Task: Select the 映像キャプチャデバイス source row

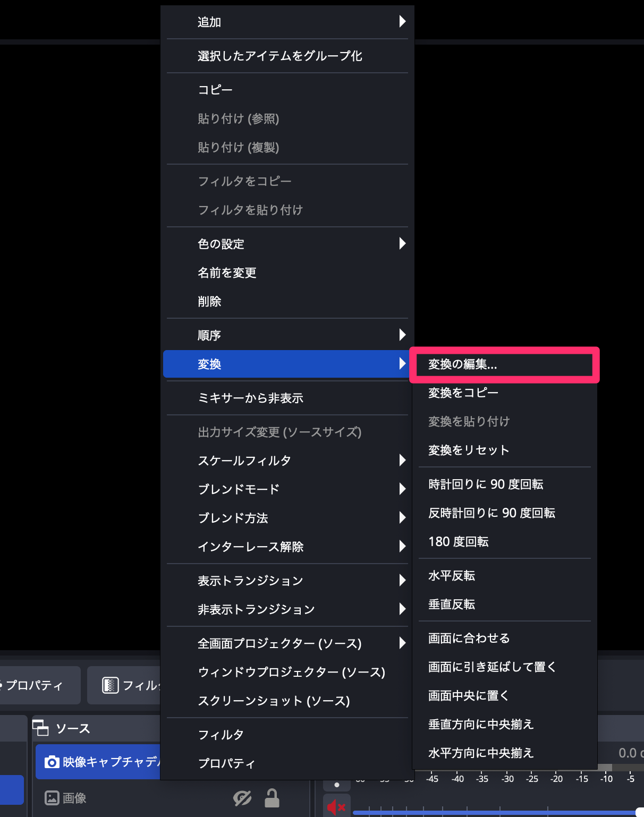Action: pyautogui.click(x=98, y=762)
